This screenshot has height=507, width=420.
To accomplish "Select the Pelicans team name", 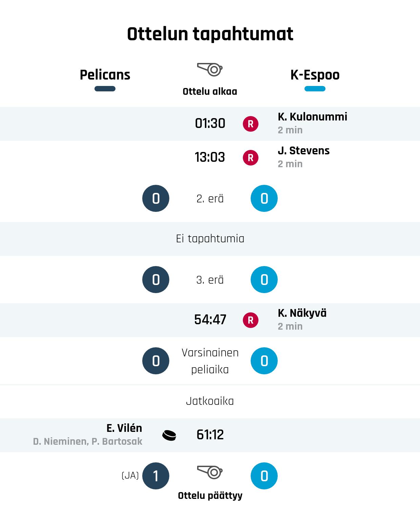I will 105,75.
